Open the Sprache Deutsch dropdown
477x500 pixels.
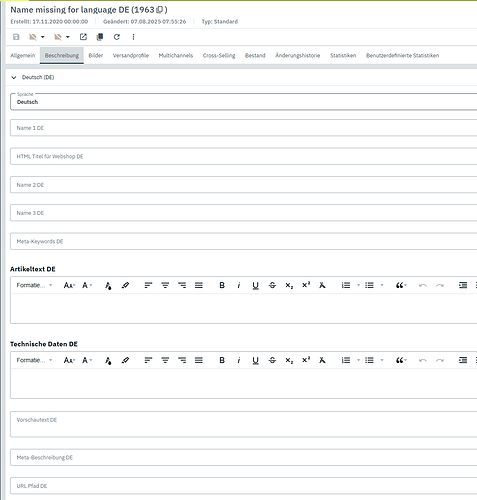click(244, 102)
